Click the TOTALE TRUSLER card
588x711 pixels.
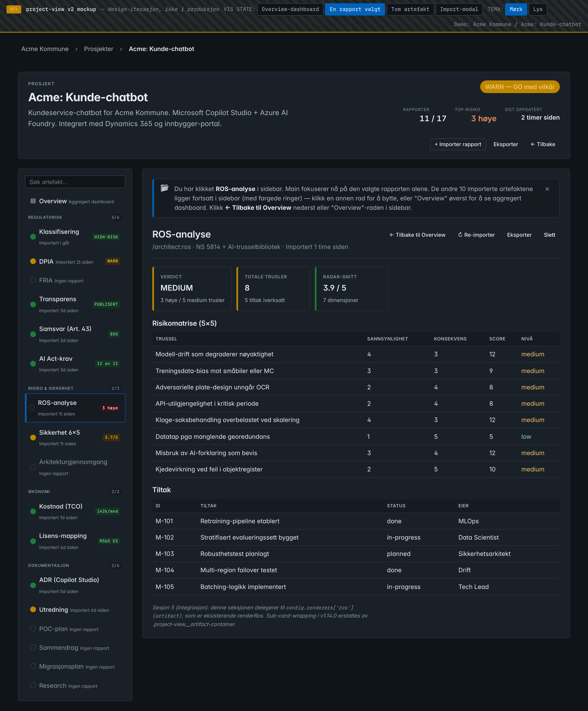click(273, 289)
